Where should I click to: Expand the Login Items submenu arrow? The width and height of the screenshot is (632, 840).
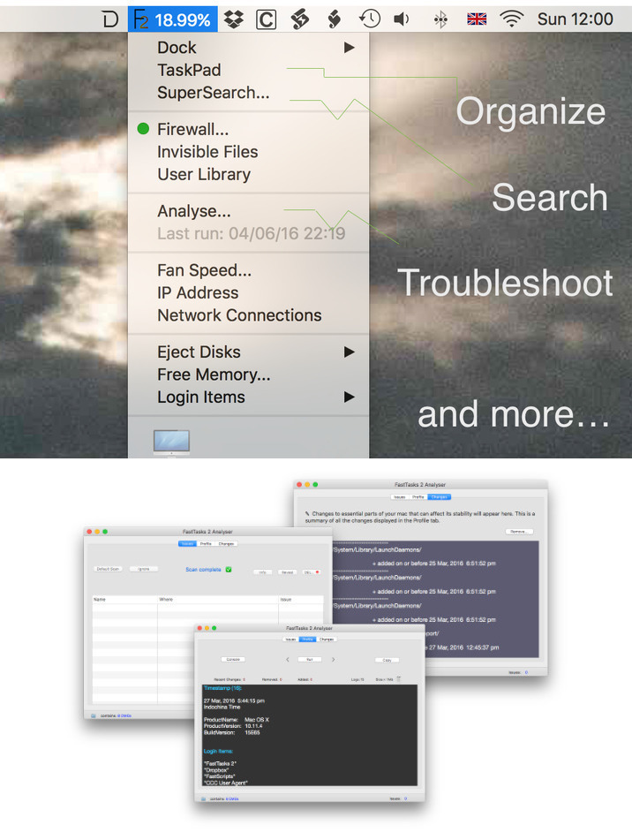pyautogui.click(x=350, y=397)
